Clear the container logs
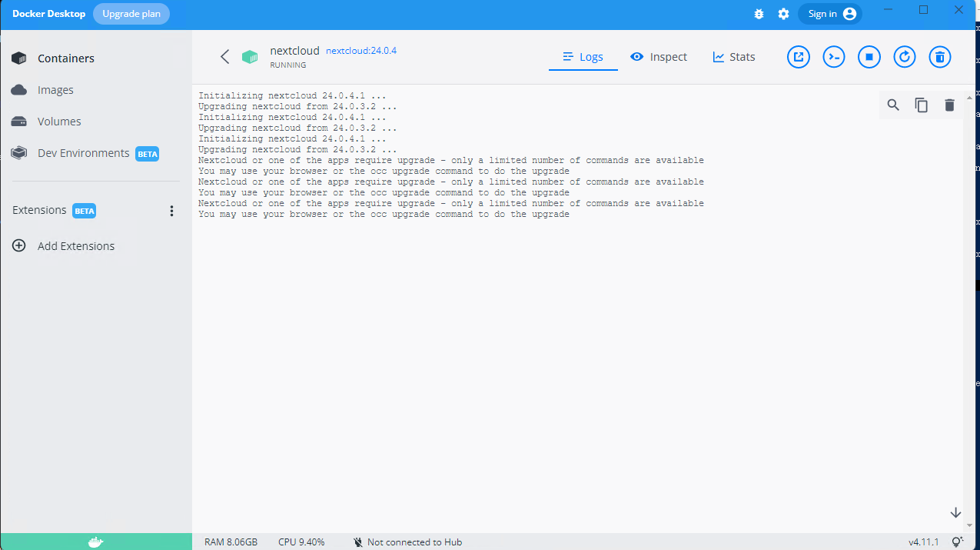This screenshot has width=980, height=550. 949,105
